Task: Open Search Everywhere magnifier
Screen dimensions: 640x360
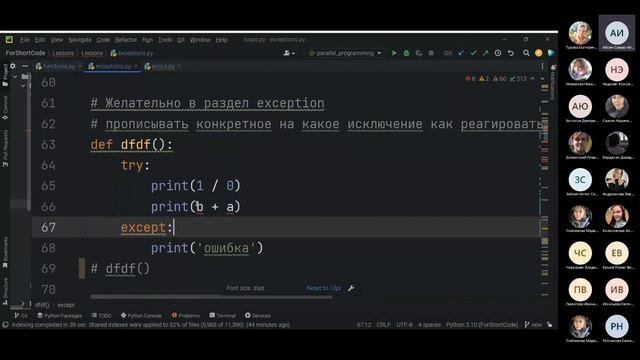Action: [526, 53]
